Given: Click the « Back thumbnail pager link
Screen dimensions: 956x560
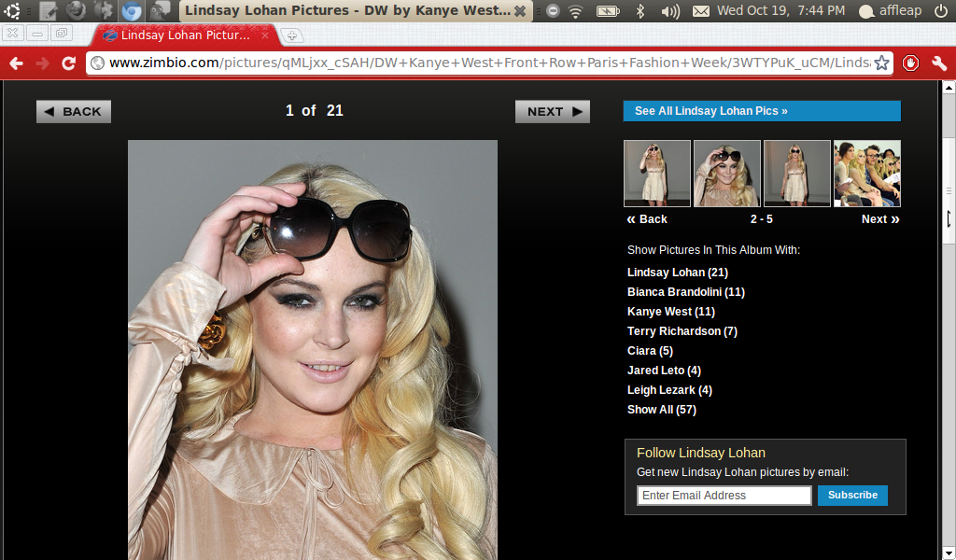Looking at the screenshot, I should pos(647,219).
